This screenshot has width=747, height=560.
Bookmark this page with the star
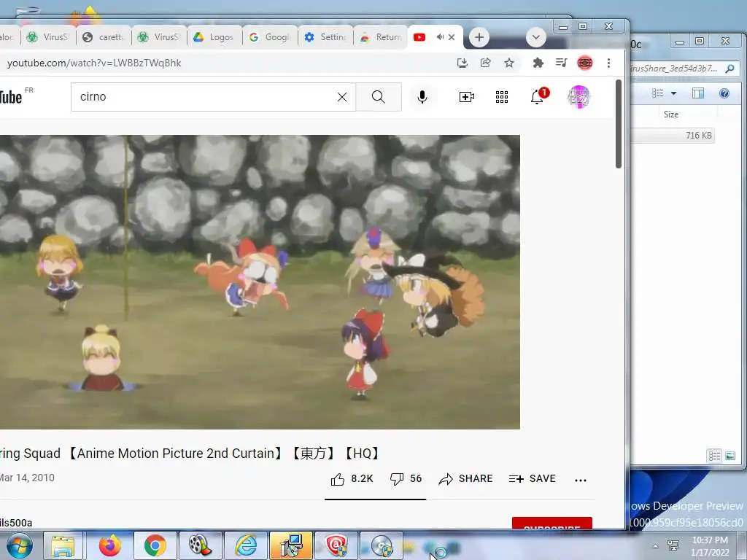(x=509, y=63)
